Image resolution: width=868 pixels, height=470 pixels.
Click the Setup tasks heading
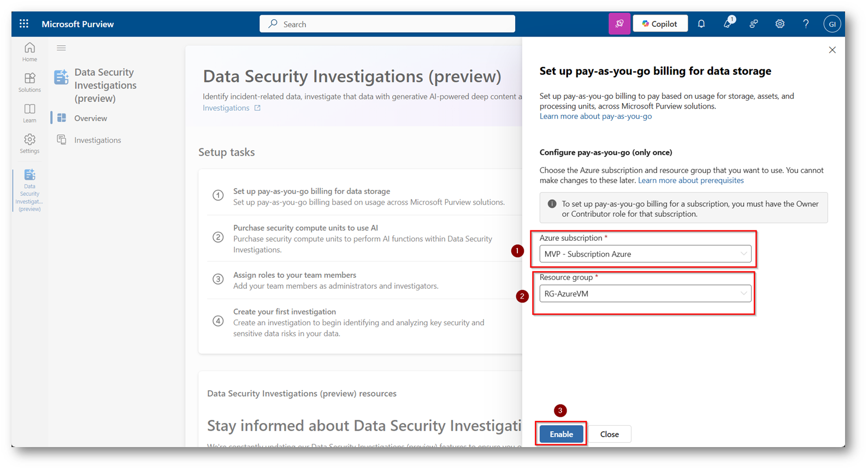227,152
